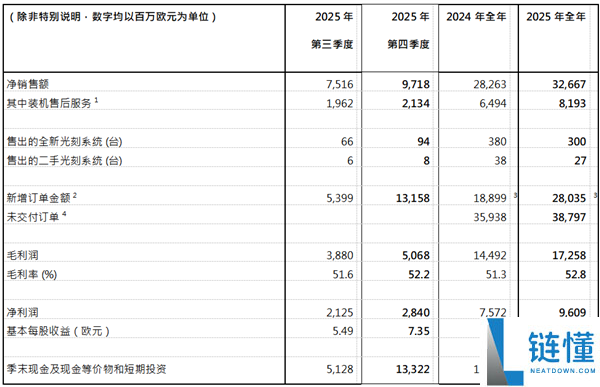Select used systems value 27
The image size is (600, 387).
580,160
